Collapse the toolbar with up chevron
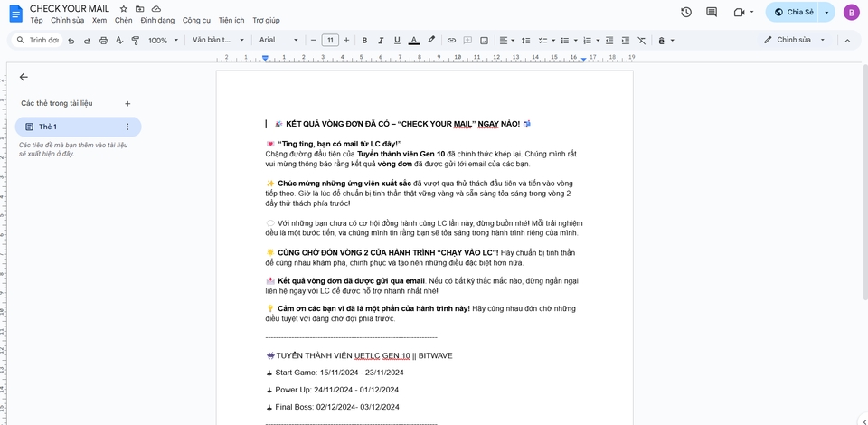This screenshot has width=868, height=425. coord(847,41)
